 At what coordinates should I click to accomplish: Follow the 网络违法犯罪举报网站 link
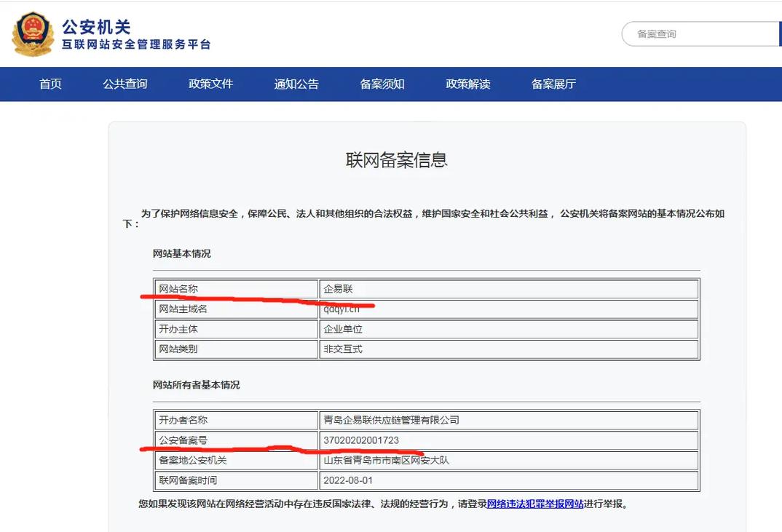click(535, 504)
